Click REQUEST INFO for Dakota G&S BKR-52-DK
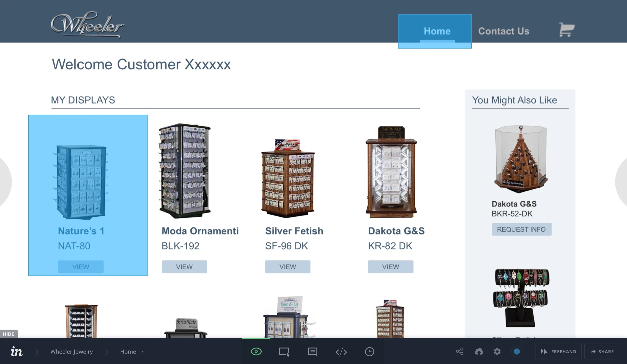Viewport: 627px width, 364px height. pyautogui.click(x=522, y=229)
